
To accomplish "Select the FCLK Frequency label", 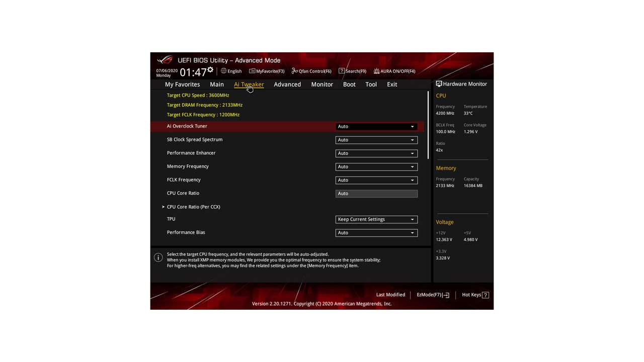I will tap(184, 179).
